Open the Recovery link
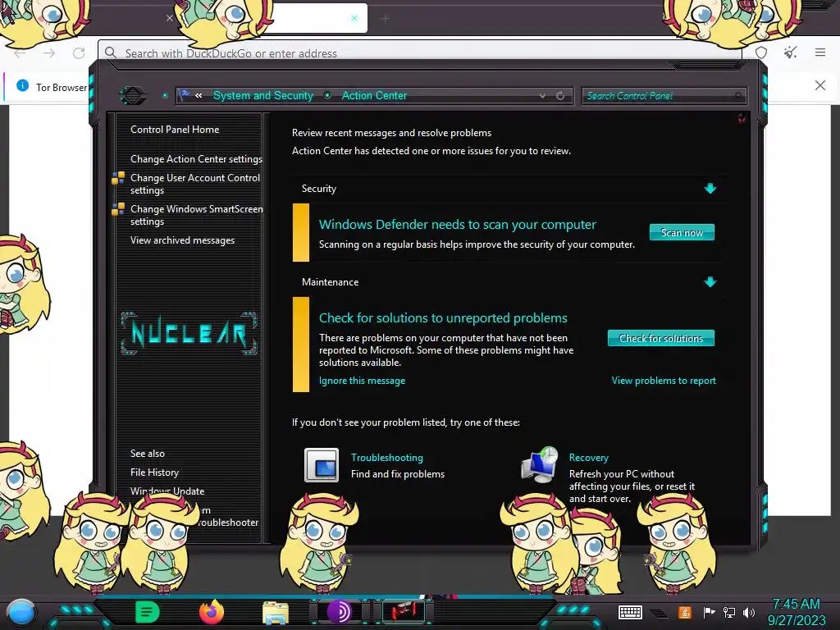This screenshot has width=840, height=630. [588, 458]
